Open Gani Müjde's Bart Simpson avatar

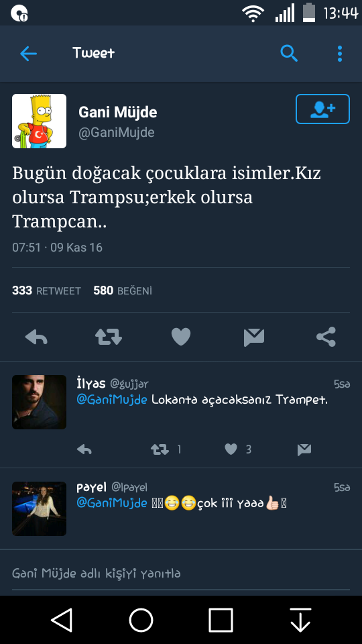pyautogui.click(x=39, y=121)
